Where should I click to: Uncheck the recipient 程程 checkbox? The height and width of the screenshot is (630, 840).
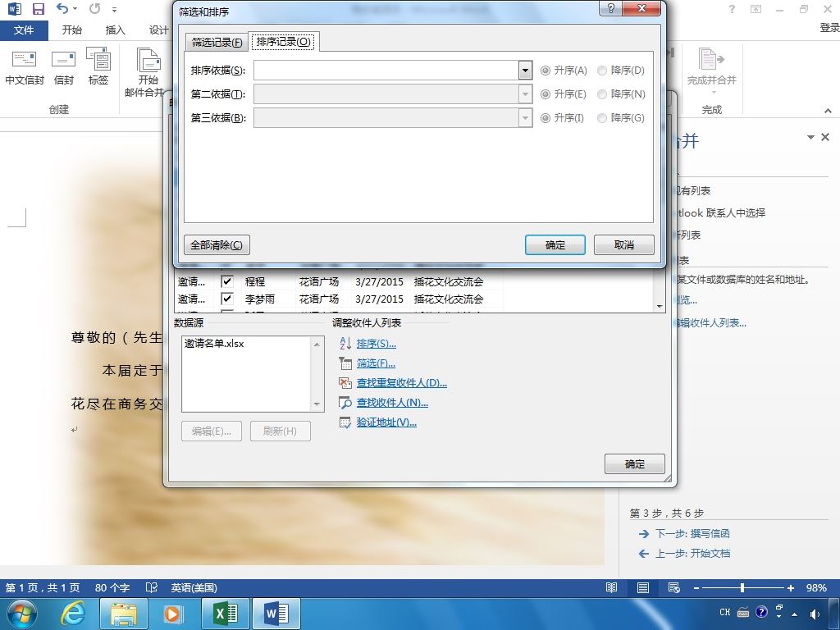[x=227, y=281]
